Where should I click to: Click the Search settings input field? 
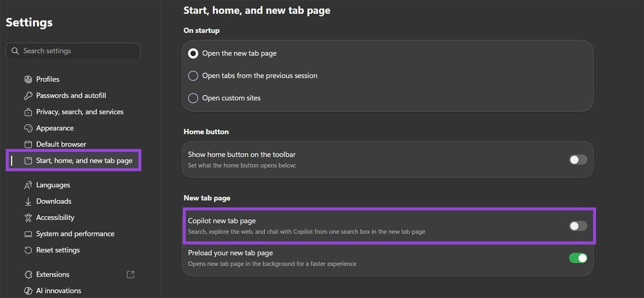[73, 50]
